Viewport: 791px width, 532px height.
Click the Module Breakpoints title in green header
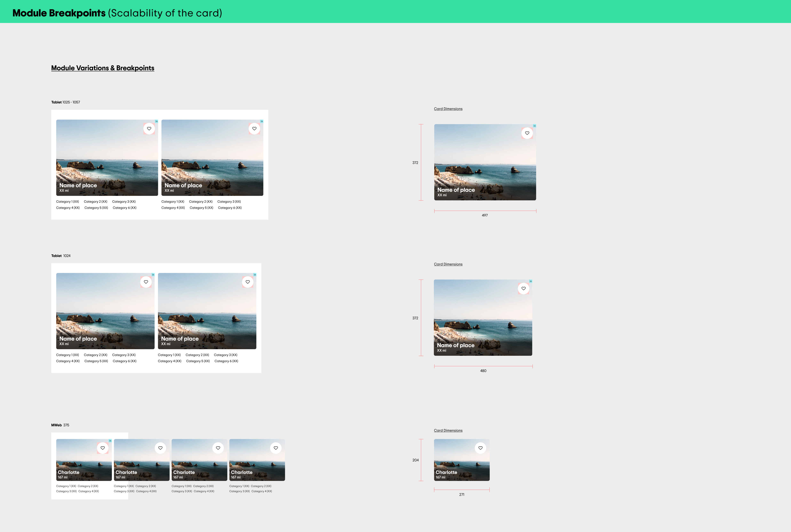click(x=59, y=13)
